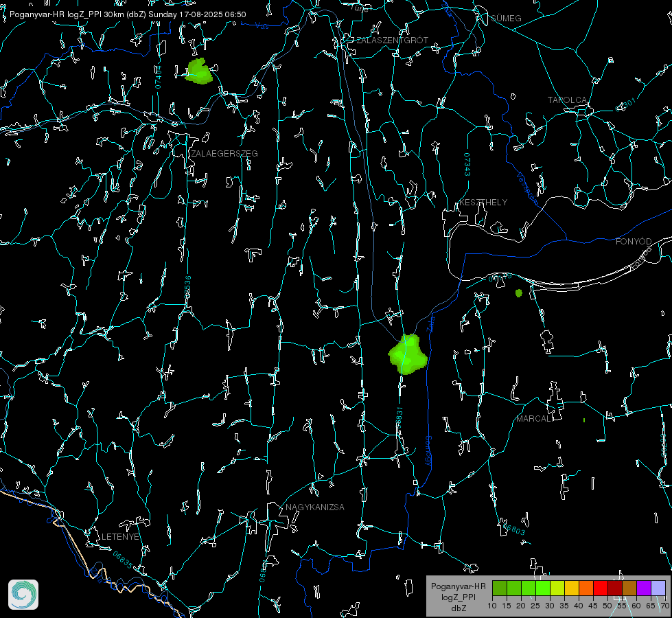Click the dark green 10-15 dBZ legend swatch
The image size is (672, 618).
pyautogui.click(x=500, y=588)
